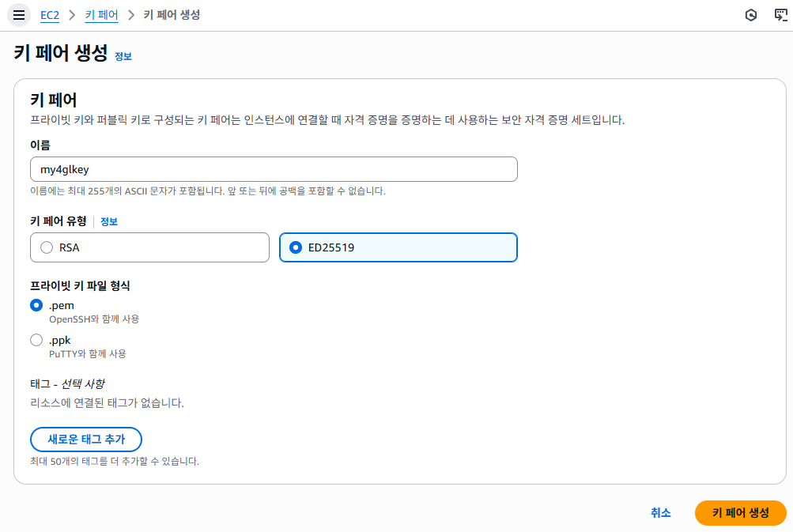The height and width of the screenshot is (532, 793).
Task: Click the orange 키 페어 생성 button
Action: point(740,513)
